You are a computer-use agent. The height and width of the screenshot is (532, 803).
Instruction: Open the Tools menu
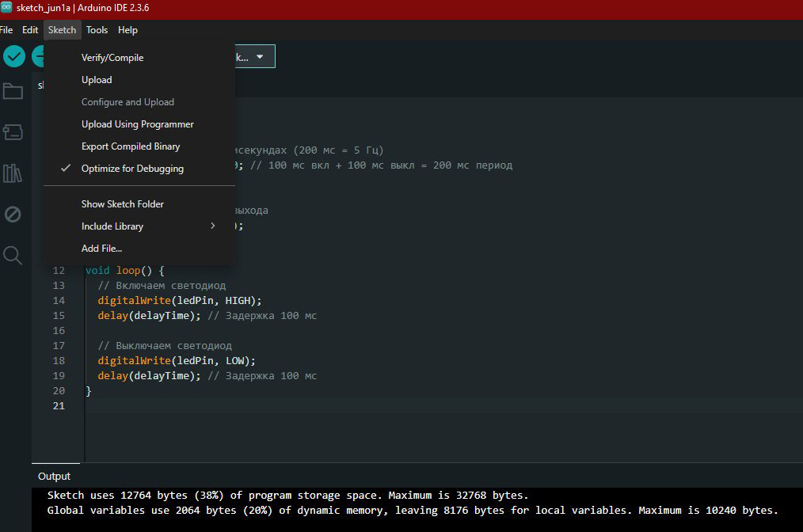coord(97,30)
